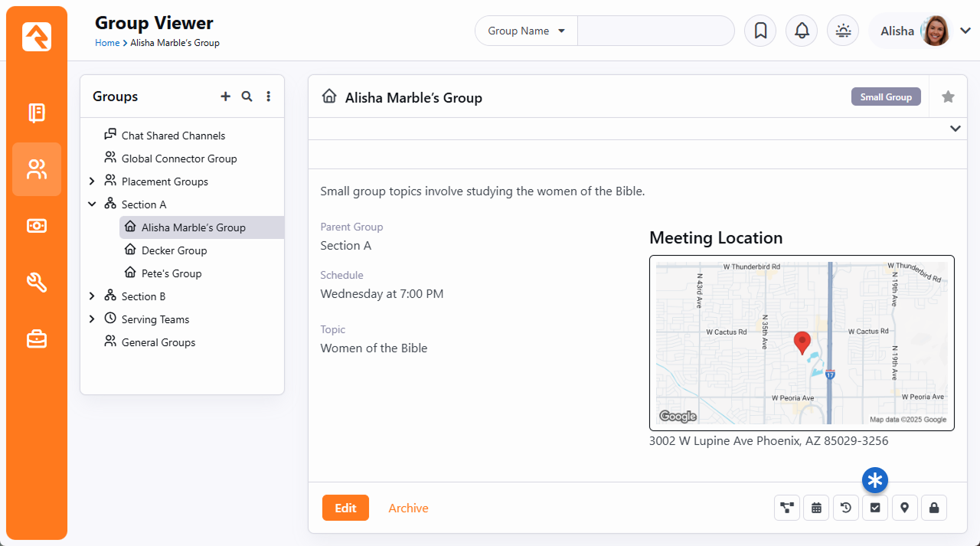Search groups using magnifier icon

[x=247, y=96]
